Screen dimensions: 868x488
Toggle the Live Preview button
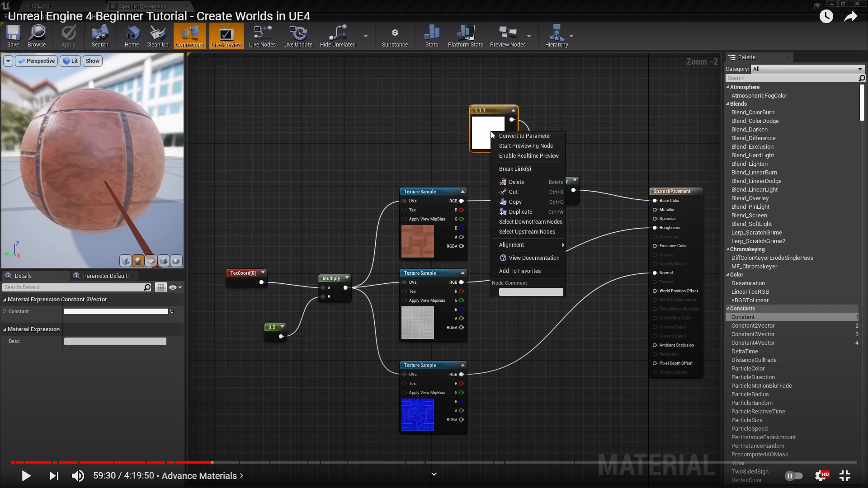[x=226, y=36]
